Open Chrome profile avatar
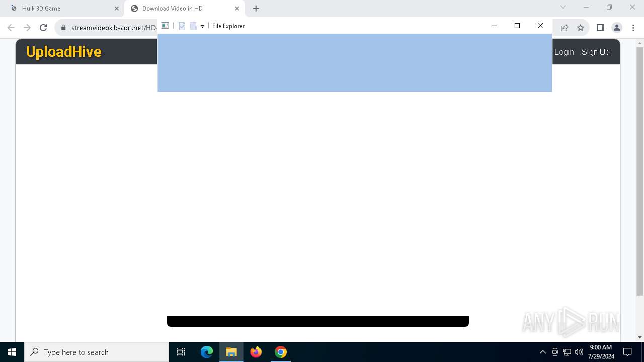The image size is (644, 362). pos(617,28)
